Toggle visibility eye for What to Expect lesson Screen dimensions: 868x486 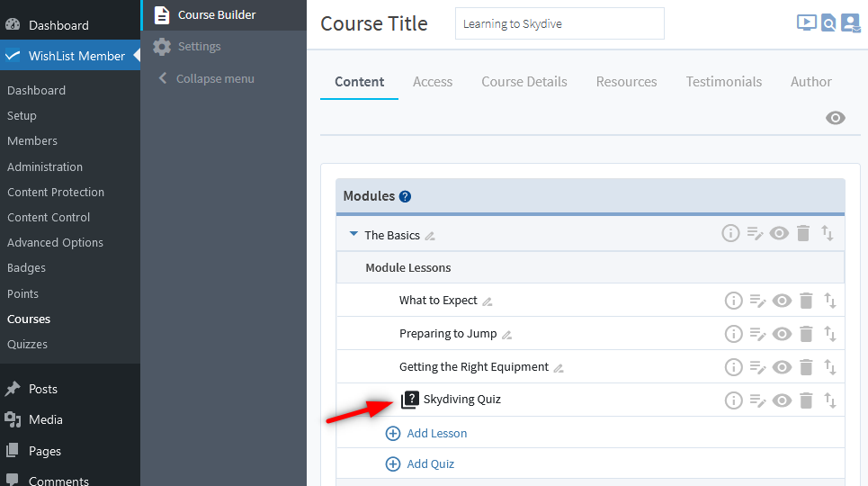pos(782,301)
